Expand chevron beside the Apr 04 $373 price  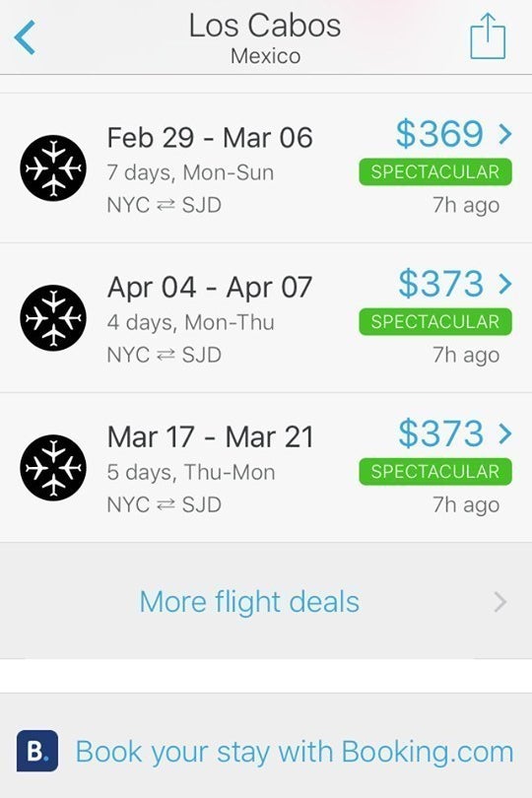coord(504,284)
